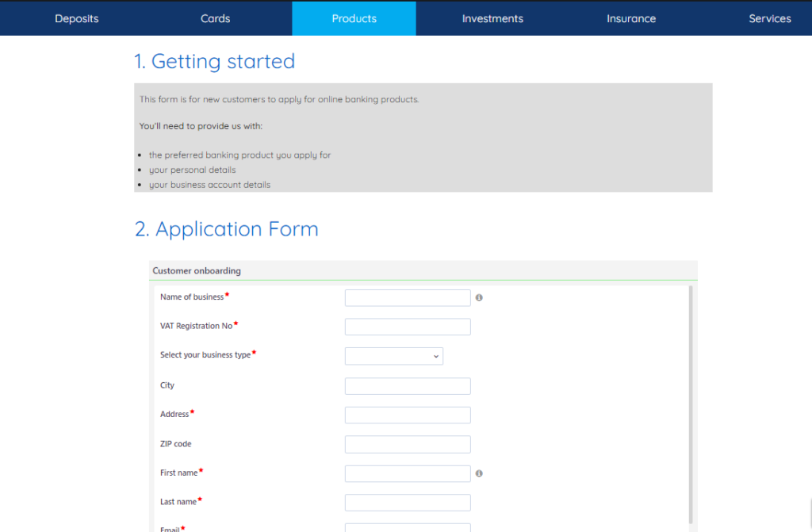812x532 pixels.
Task: Open the Services navigation item
Action: (769, 19)
